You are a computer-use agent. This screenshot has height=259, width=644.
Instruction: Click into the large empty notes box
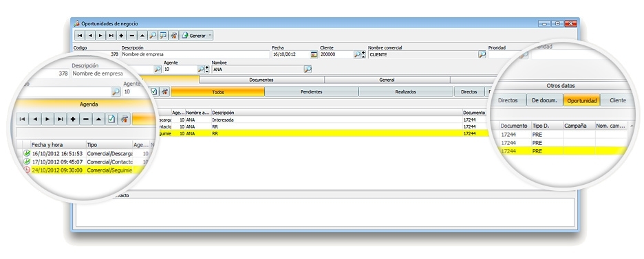click(325, 212)
